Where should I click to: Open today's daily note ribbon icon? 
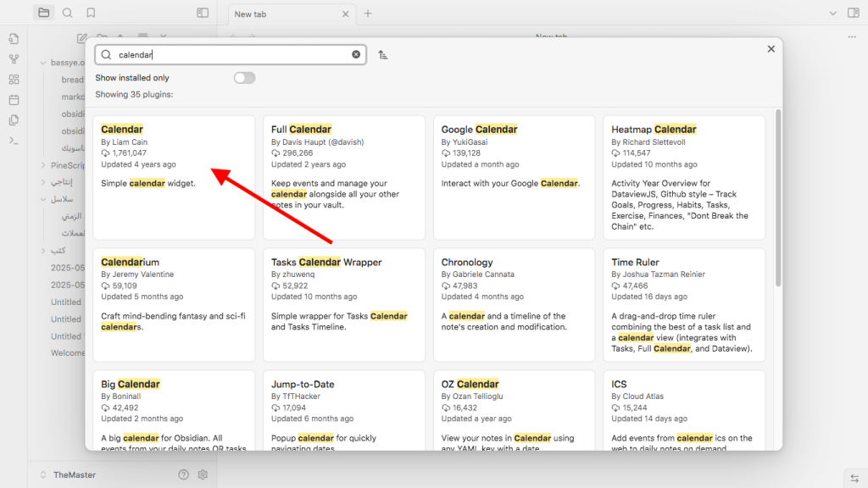(14, 100)
